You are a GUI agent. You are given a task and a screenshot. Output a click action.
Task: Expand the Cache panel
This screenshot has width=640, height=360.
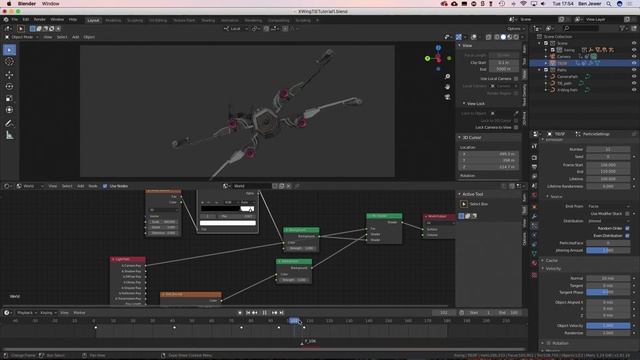[x=551, y=260]
